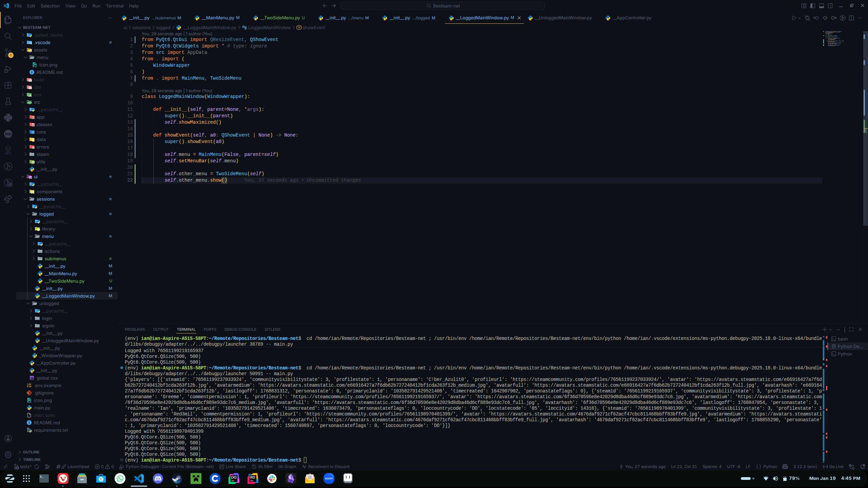868x488 pixels.
Task: Open Steam from the taskbar
Action: point(177,479)
